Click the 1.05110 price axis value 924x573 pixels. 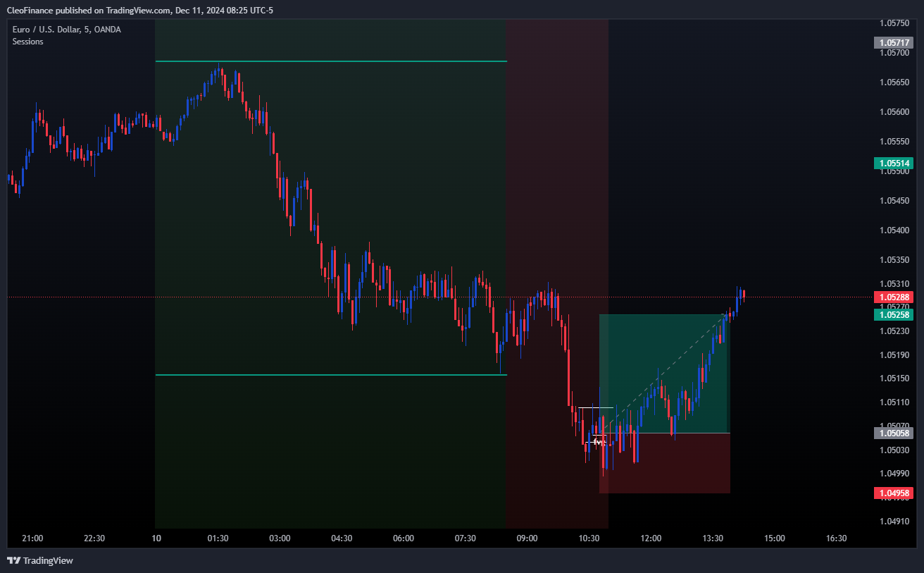tap(894, 402)
